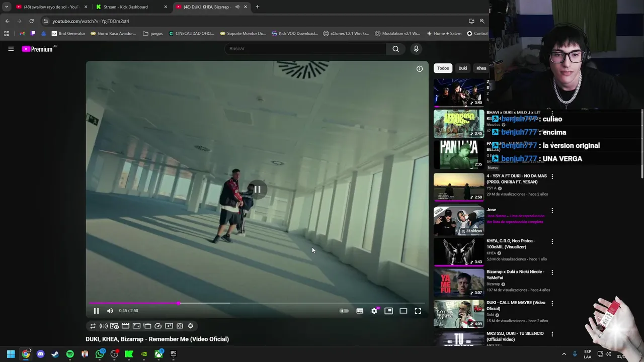Open Spotify from the taskbar
Image resolution: width=644 pixels, height=362 pixels.
(x=70, y=354)
